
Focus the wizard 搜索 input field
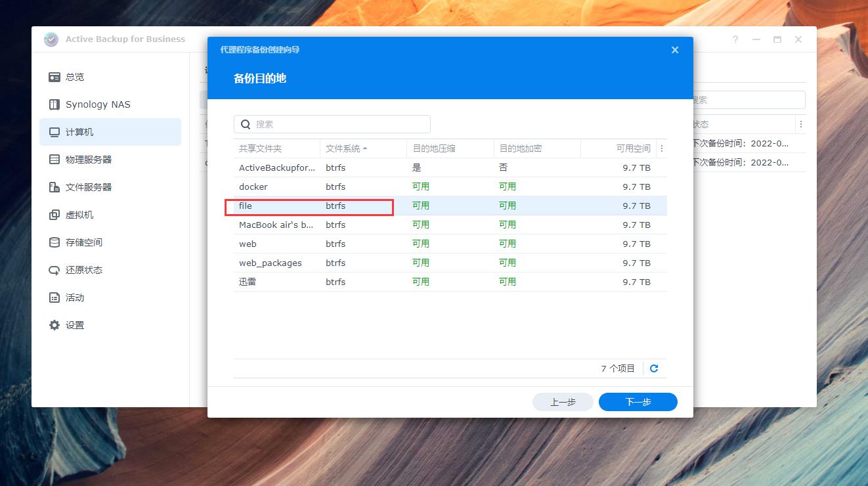tap(332, 124)
